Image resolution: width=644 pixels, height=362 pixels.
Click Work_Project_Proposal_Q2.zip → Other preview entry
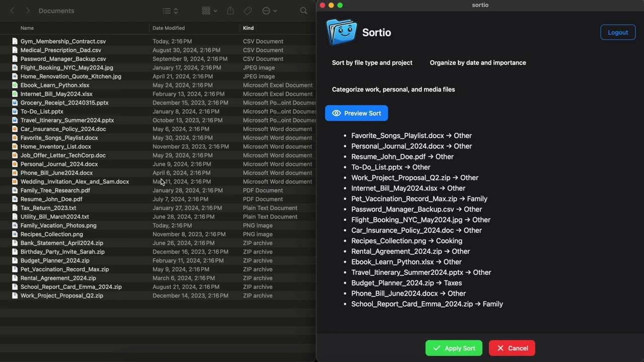pyautogui.click(x=415, y=178)
